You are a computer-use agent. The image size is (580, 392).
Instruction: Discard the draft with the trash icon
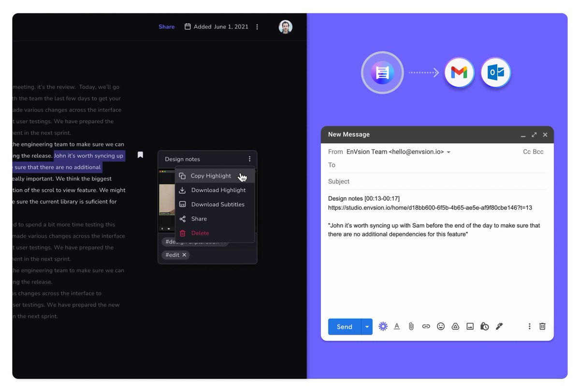tap(542, 326)
